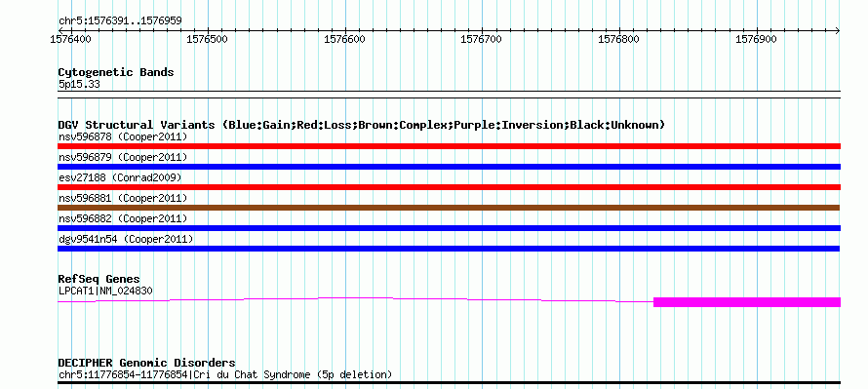Click the 5p15.33 cytogenetic band label

point(79,85)
